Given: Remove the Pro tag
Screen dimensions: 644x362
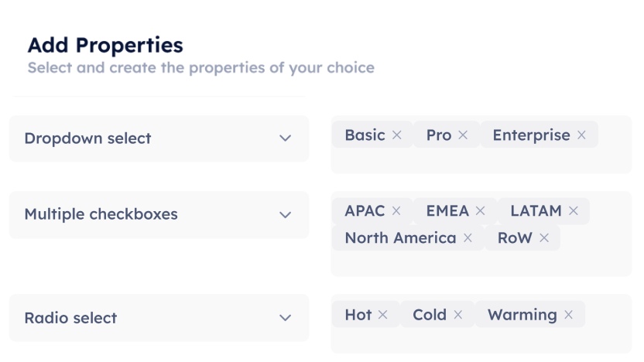Looking at the screenshot, I should tap(463, 135).
